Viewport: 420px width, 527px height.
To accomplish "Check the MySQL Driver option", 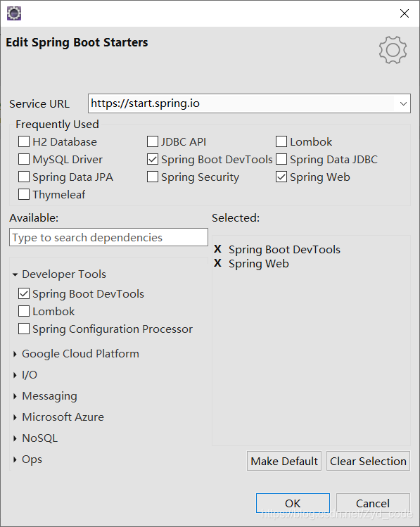I will pyautogui.click(x=24, y=159).
